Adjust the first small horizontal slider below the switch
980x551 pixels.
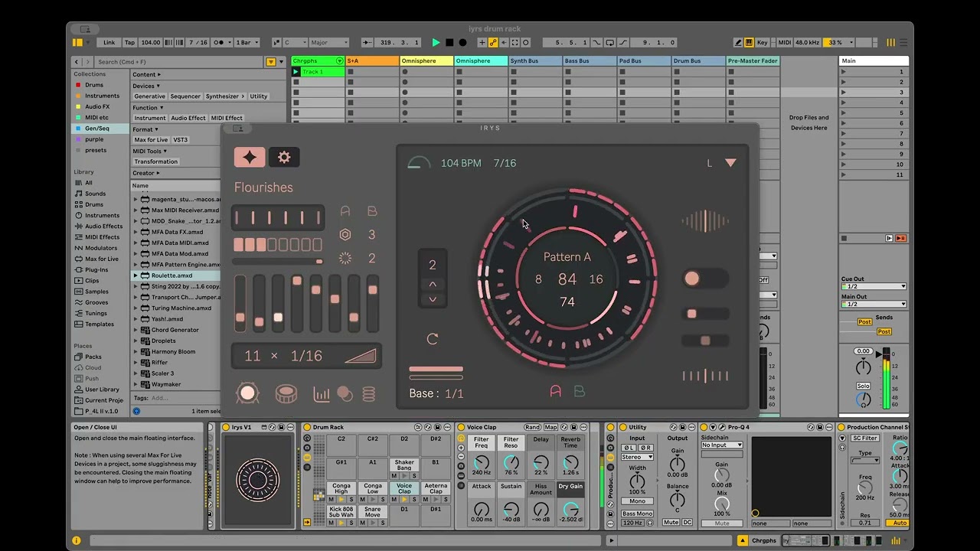[705, 314]
